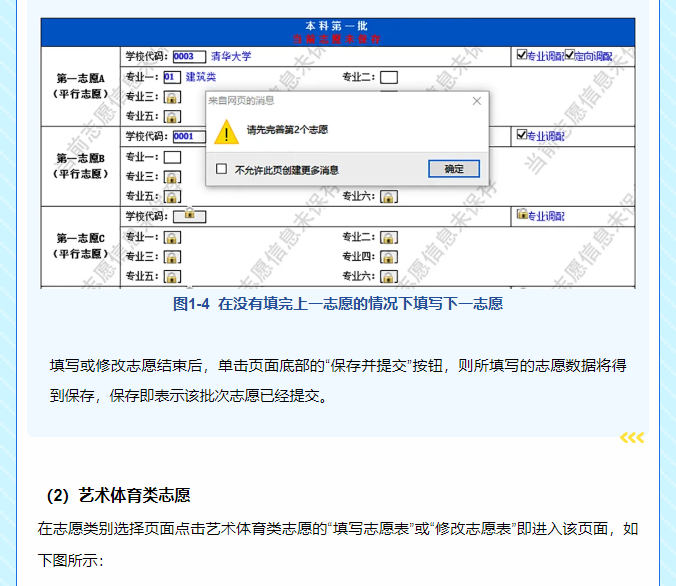Viewport: 676px width, 586px height.
Task: Click the 确定 button in the dialog
Action: point(454,169)
